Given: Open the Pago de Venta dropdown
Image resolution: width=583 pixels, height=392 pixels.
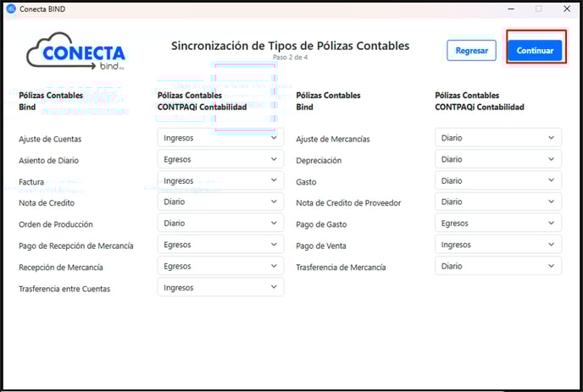Looking at the screenshot, I should (x=498, y=245).
